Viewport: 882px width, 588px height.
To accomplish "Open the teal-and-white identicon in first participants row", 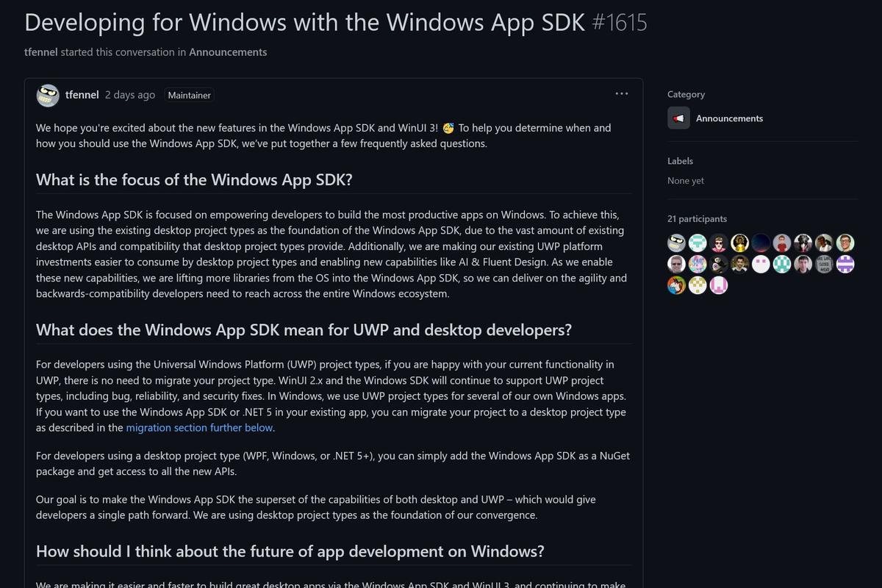I will tap(698, 243).
